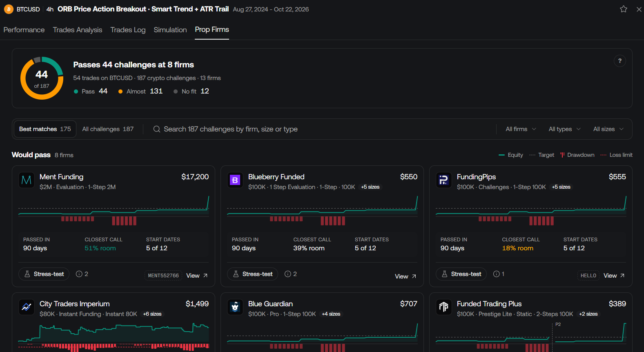Screen dimensions: 644x352
Task: Copy the MENT552766 promo code
Action: point(163,276)
